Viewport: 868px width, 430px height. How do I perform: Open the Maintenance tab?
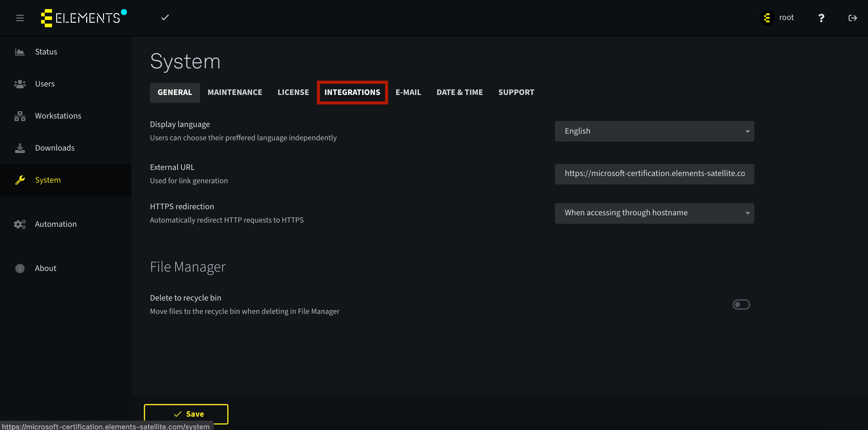[x=235, y=93]
